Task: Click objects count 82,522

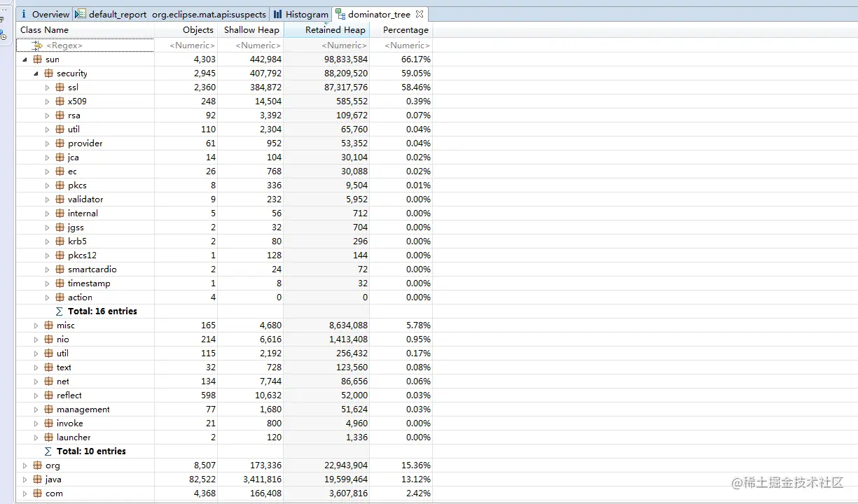Action: (201, 479)
